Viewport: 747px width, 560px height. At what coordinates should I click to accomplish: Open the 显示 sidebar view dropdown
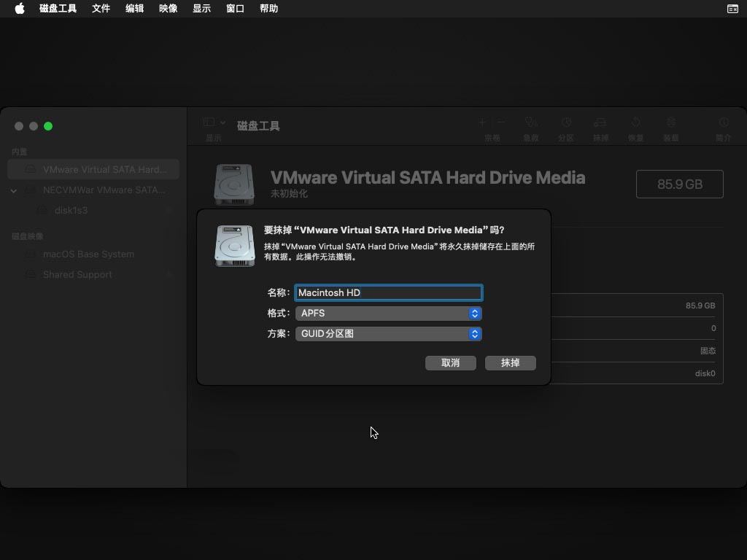pyautogui.click(x=214, y=123)
